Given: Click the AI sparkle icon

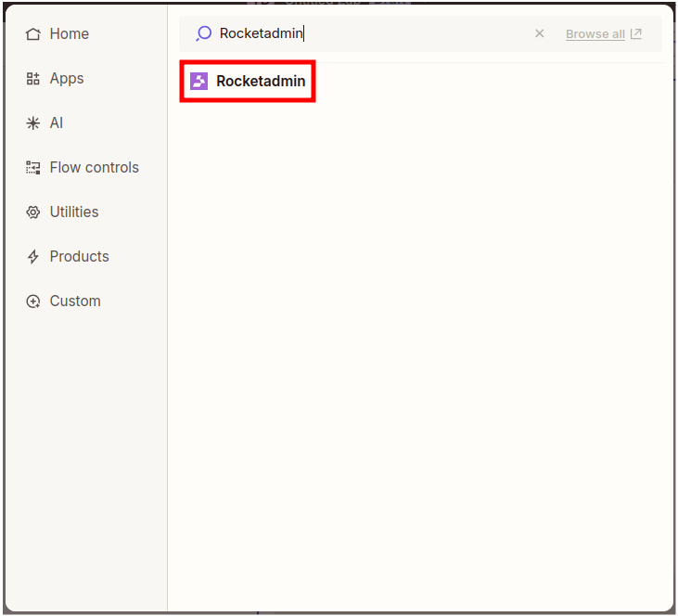Looking at the screenshot, I should click(32, 123).
